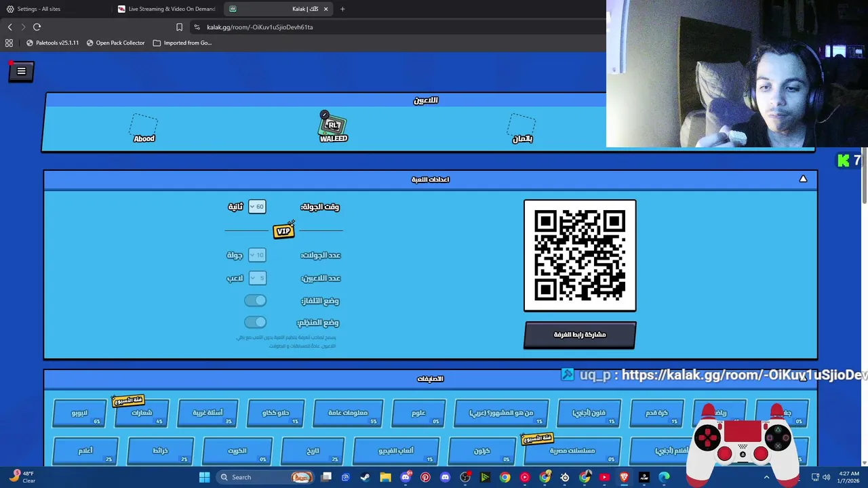
Task: Select the فنون (أجنبي) category
Action: (589, 413)
